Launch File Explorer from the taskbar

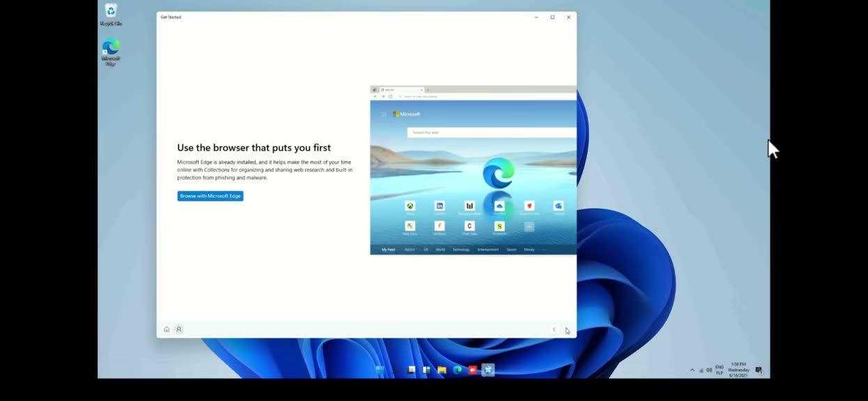(x=442, y=370)
